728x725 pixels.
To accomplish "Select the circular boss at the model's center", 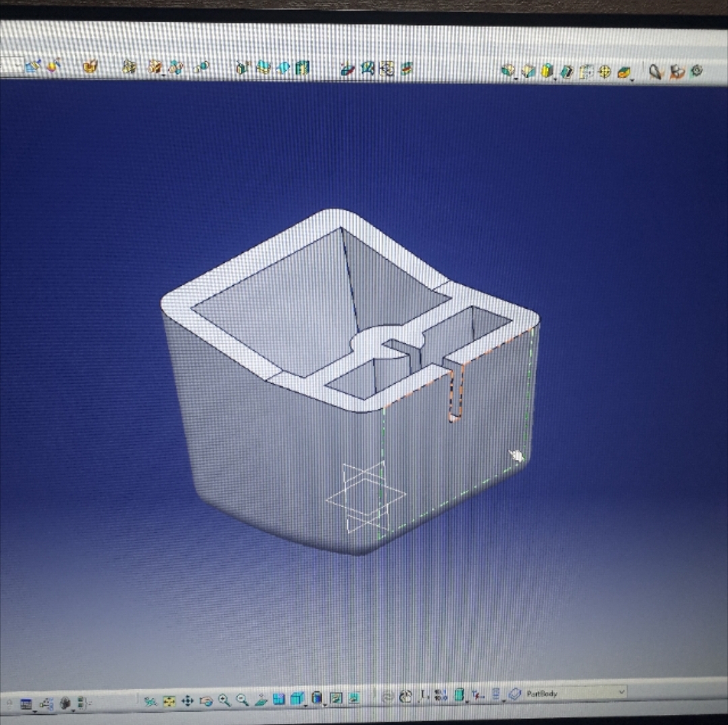I will pos(387,342).
